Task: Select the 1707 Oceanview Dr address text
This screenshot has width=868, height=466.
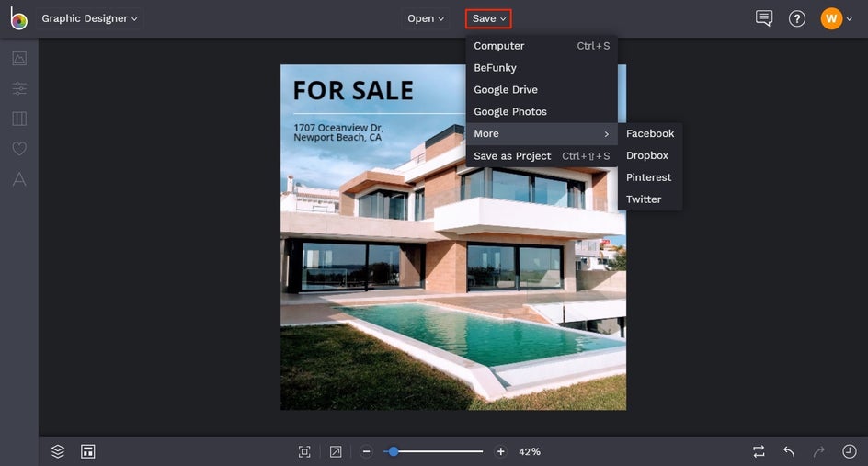Action: [x=338, y=132]
